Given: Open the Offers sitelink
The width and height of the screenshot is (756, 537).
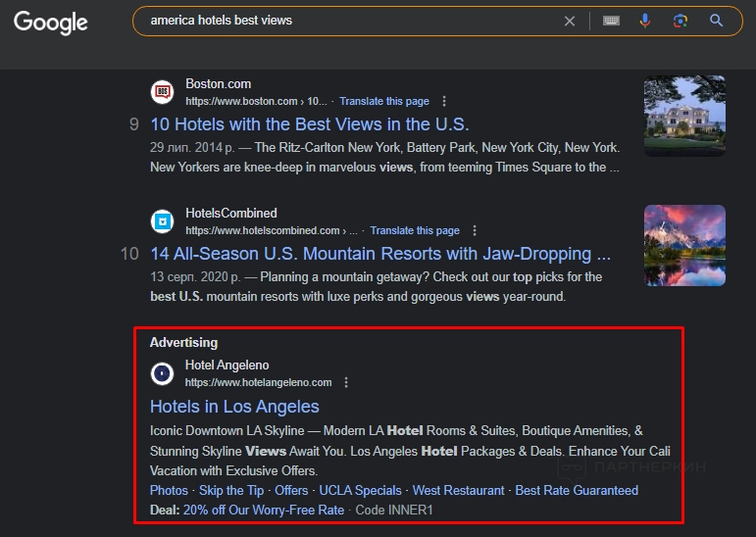Looking at the screenshot, I should [291, 490].
